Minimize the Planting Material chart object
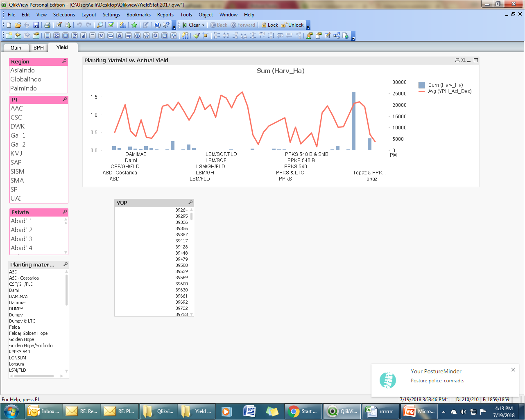 pyautogui.click(x=469, y=61)
